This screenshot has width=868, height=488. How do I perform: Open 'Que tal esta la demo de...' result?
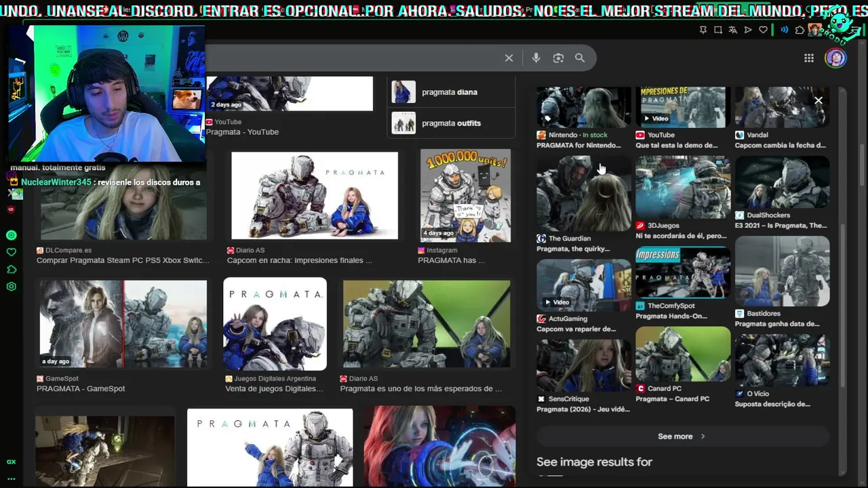click(676, 146)
